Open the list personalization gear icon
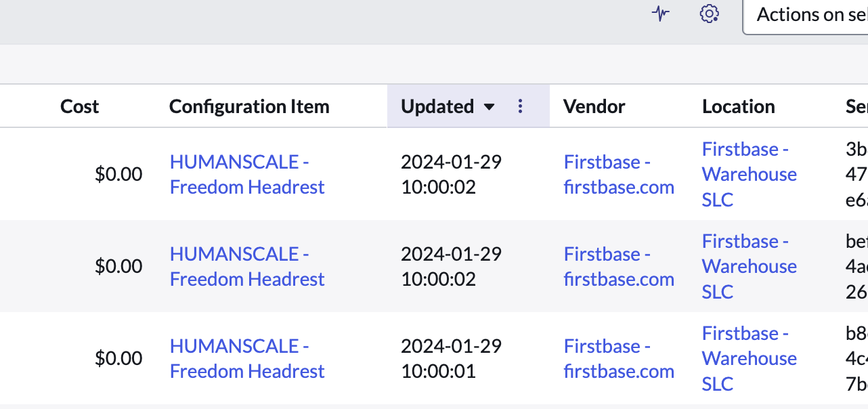 point(709,14)
